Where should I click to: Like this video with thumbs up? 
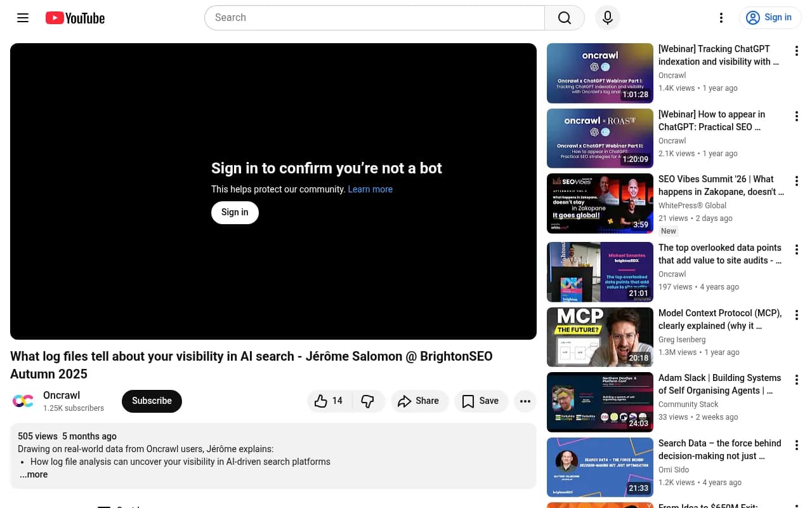[x=330, y=401]
